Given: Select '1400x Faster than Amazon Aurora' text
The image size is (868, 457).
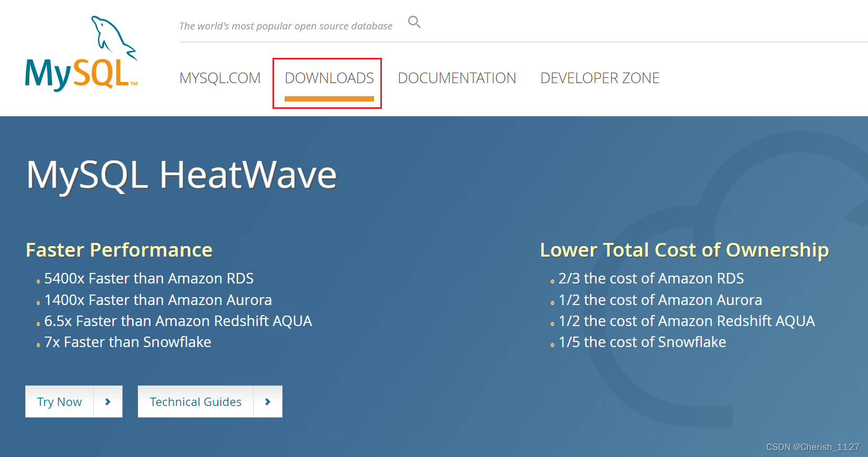Looking at the screenshot, I should tap(158, 300).
